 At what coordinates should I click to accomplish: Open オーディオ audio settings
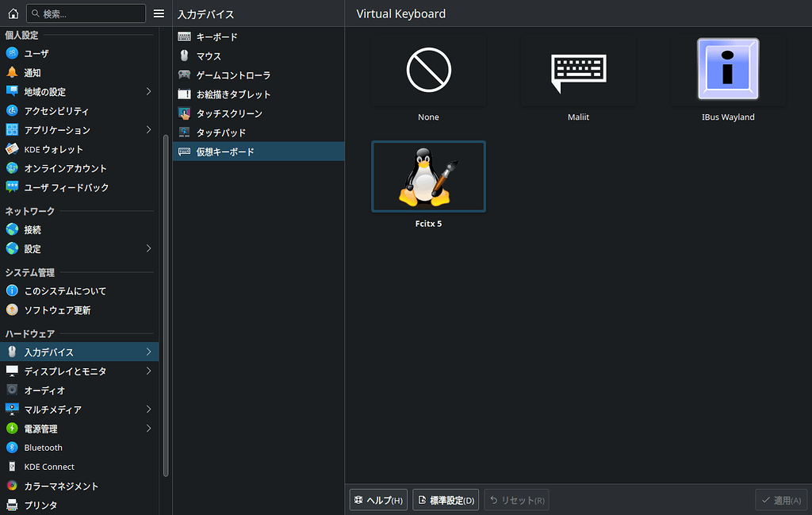point(79,390)
